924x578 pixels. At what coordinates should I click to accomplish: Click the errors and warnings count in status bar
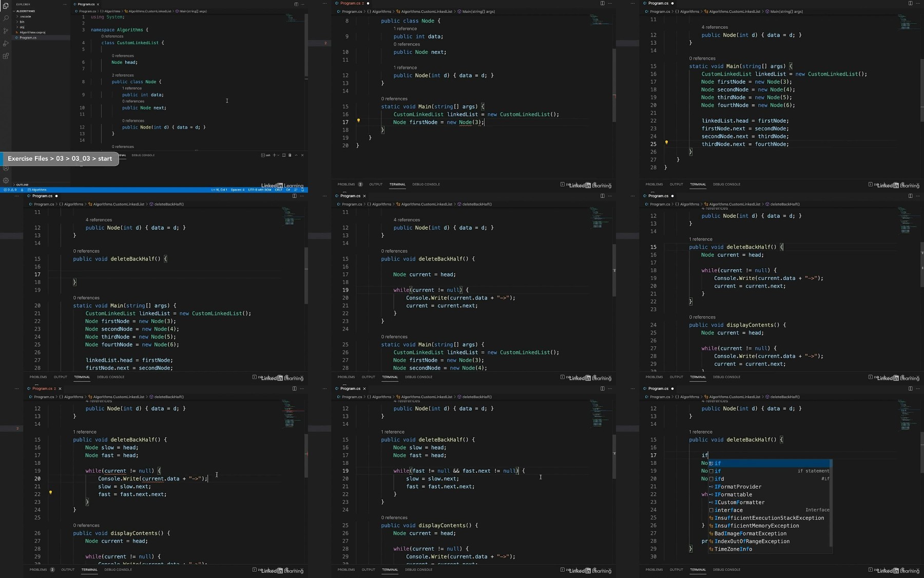click(10, 190)
